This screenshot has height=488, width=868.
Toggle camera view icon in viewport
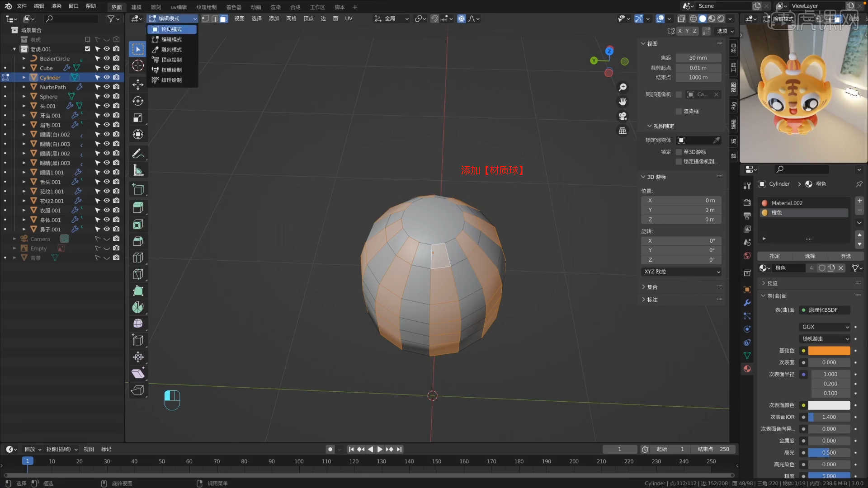pyautogui.click(x=623, y=116)
